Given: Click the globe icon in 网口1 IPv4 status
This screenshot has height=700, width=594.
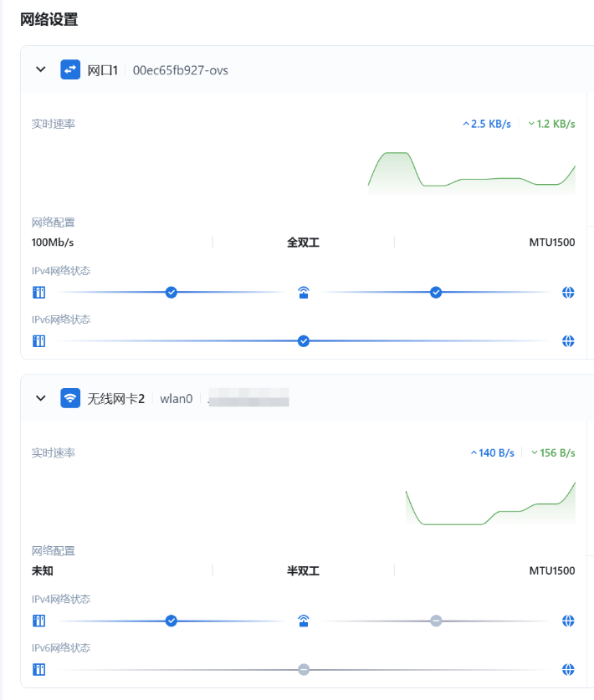Looking at the screenshot, I should click(568, 293).
